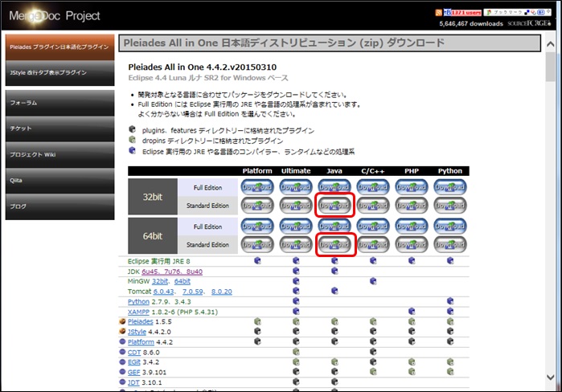Download 32bit Standard Edition C/C++ package
This screenshot has height=392, width=562.
[x=373, y=206]
